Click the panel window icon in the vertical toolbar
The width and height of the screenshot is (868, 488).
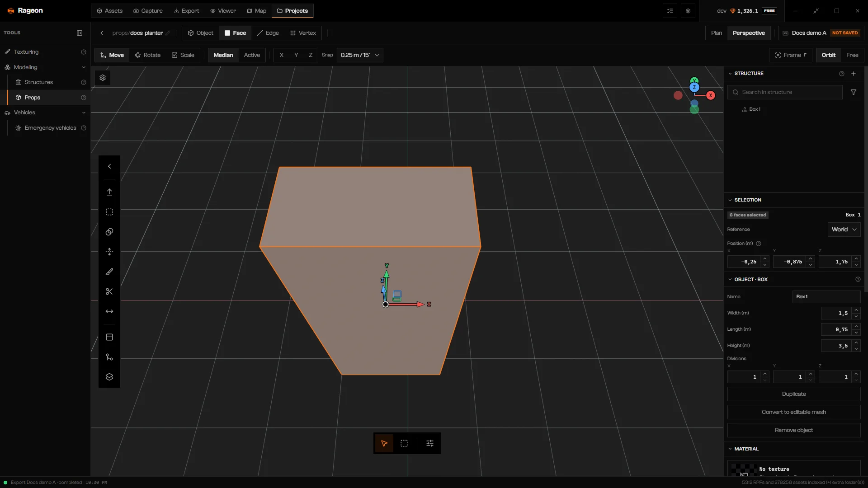[x=109, y=337]
